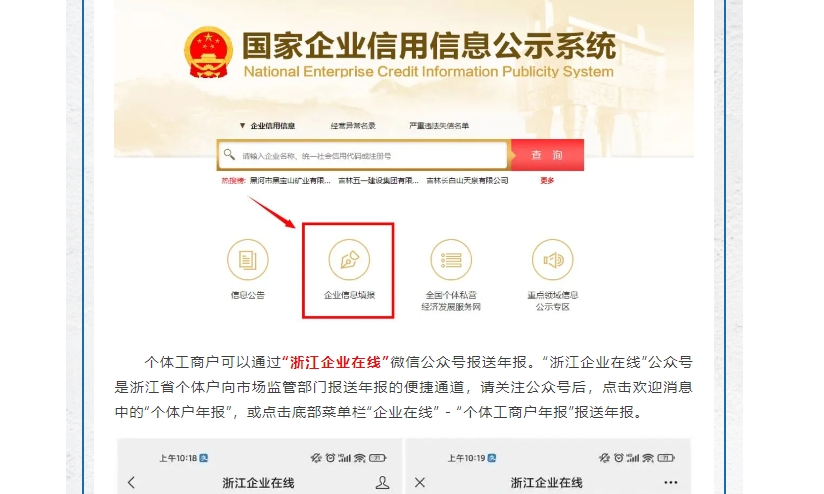
Task: Tap the back arrow in left phone screenshot
Action: [x=131, y=482]
